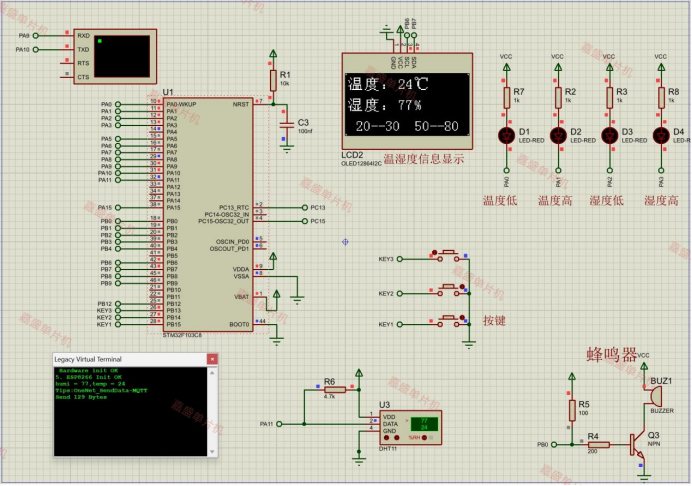Select the virtual terminal component with RXD/TXD pins
Image resolution: width=692 pixels, height=486 pixels.
(115, 57)
